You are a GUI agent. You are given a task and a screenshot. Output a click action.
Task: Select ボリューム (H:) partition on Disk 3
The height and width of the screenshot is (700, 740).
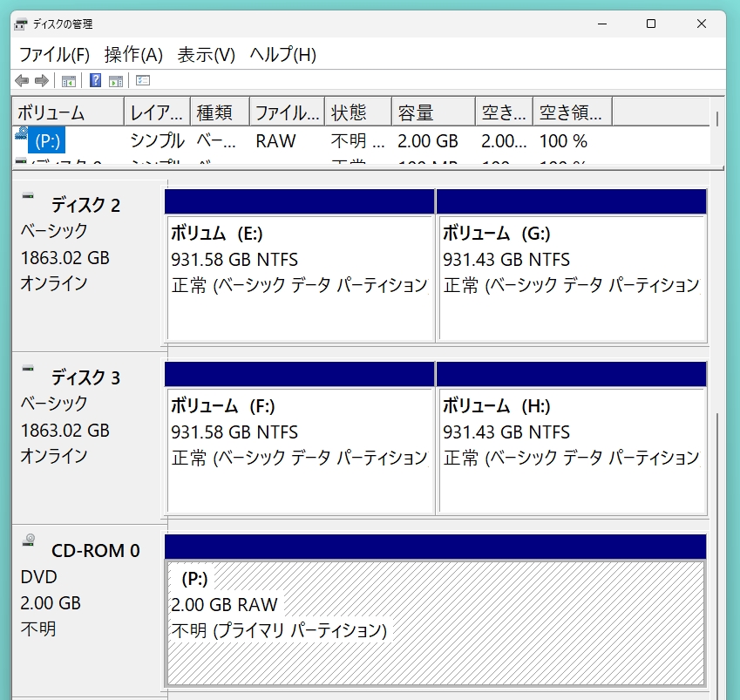[x=572, y=438]
